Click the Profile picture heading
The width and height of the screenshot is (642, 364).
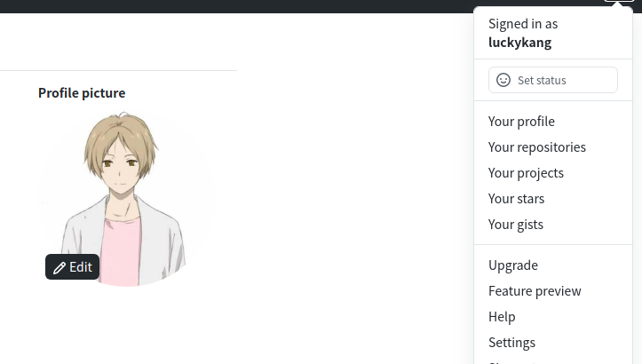coord(82,93)
